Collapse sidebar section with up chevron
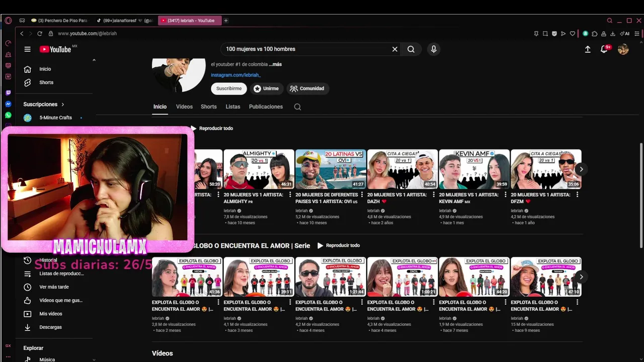This screenshot has width=644, height=362. [94, 60]
